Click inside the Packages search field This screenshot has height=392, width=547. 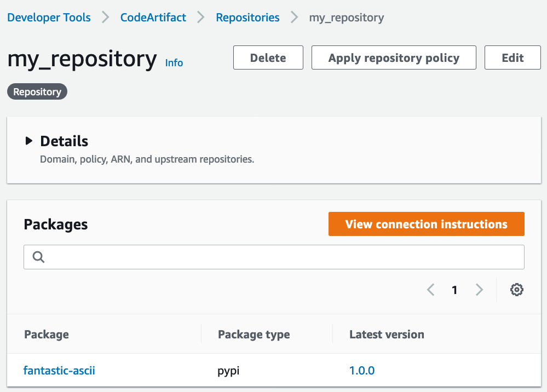tap(219, 256)
